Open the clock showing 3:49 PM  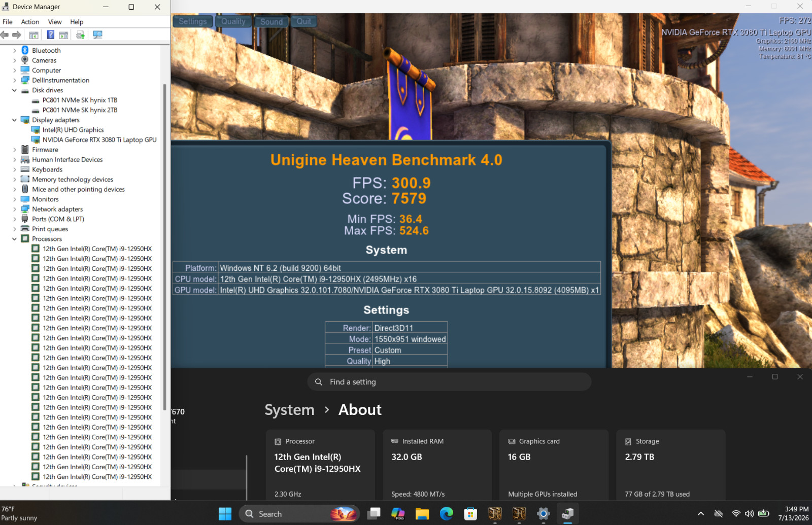793,513
